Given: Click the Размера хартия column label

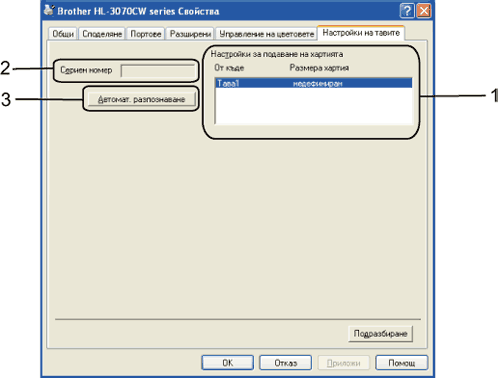Looking at the screenshot, I should 319,68.
